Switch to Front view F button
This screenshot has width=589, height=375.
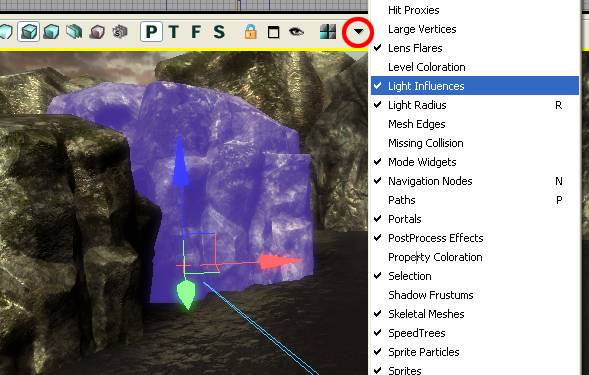(196, 32)
